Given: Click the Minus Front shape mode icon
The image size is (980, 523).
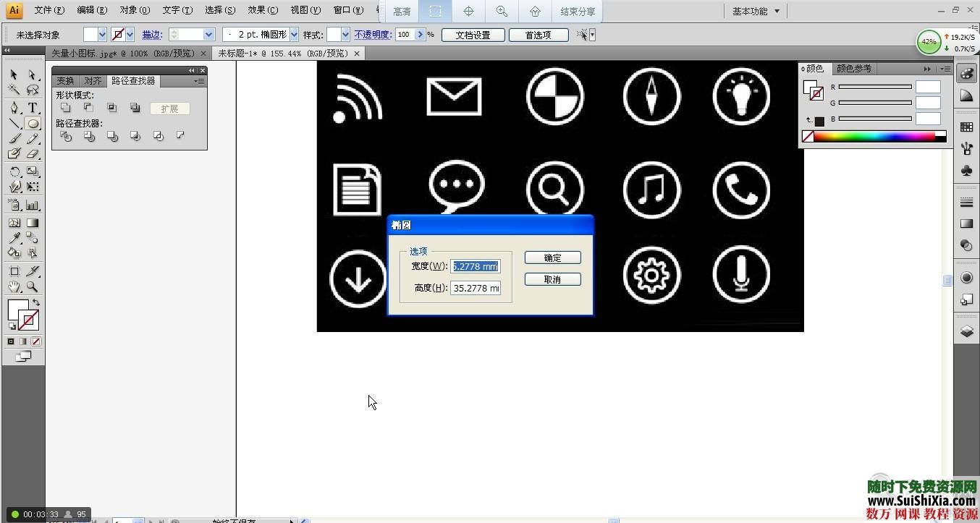Looking at the screenshot, I should [x=88, y=108].
